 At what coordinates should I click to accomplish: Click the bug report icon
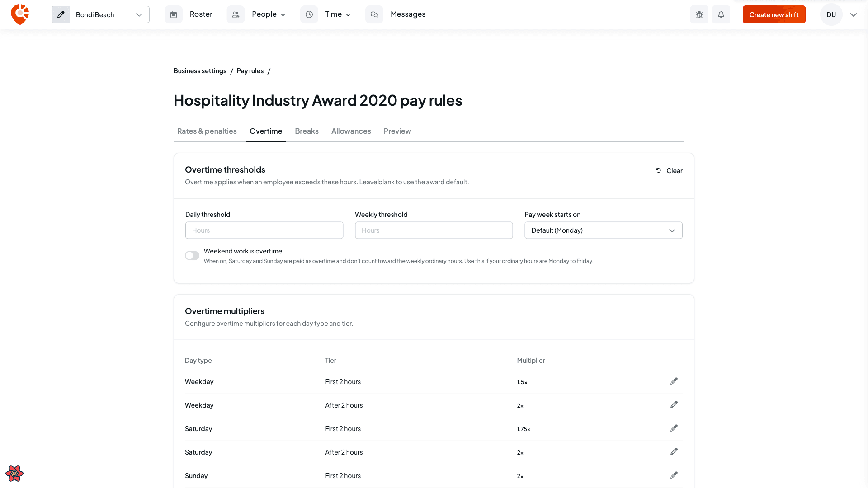coord(699,14)
